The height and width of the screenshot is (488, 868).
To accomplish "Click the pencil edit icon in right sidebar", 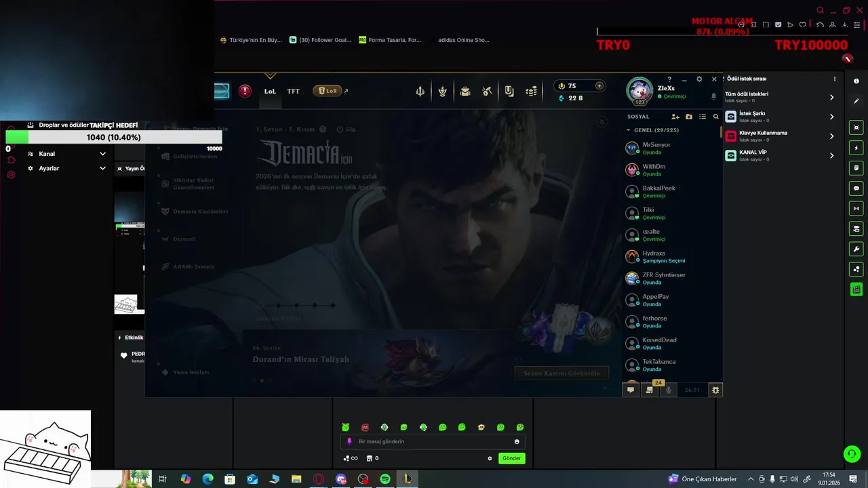I will pyautogui.click(x=856, y=101).
